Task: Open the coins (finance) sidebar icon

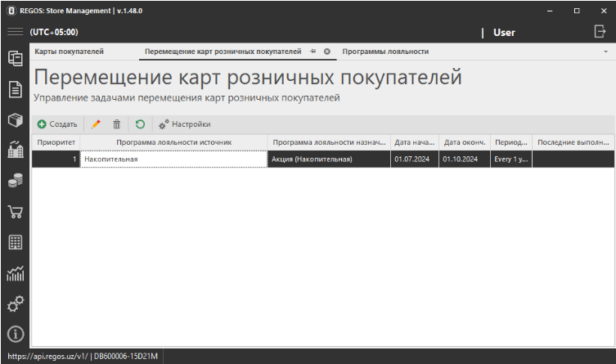Action: (15, 182)
